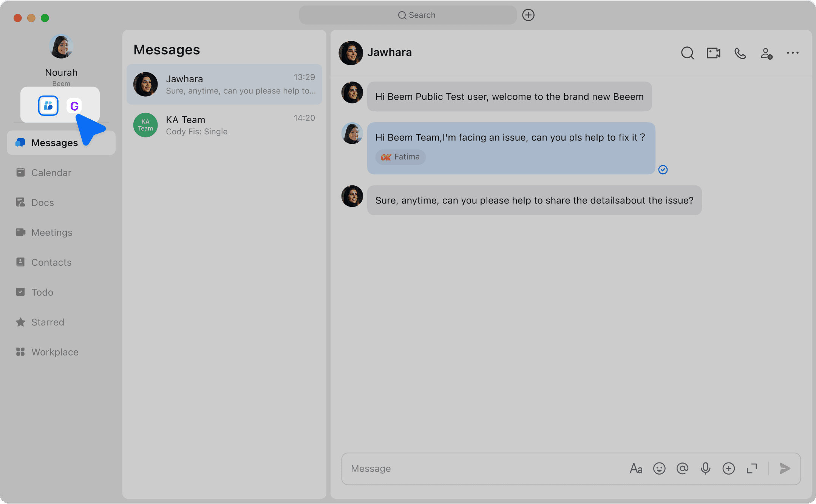
Task: Open text formatting Aa options
Action: [x=636, y=469]
